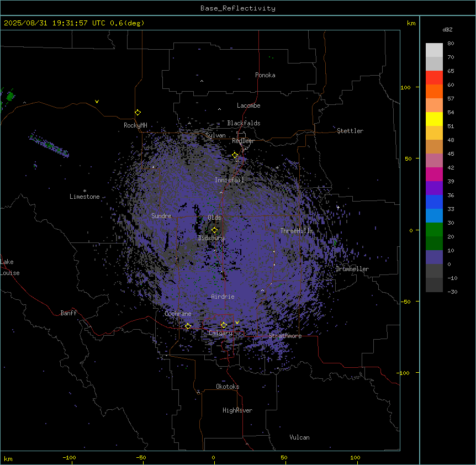Click the HighRiver label

click(237, 410)
